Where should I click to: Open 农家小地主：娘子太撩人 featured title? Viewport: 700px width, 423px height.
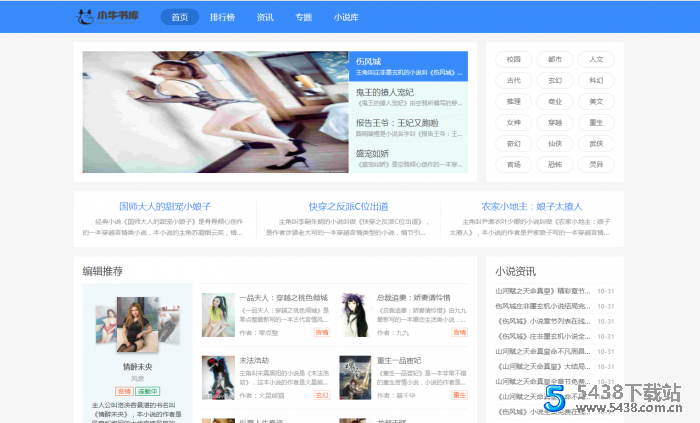tap(532, 206)
